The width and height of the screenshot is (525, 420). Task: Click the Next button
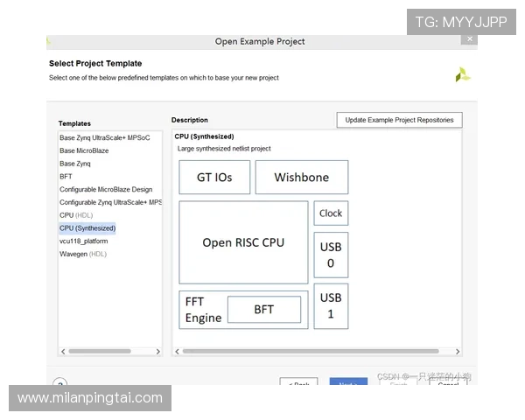click(347, 383)
